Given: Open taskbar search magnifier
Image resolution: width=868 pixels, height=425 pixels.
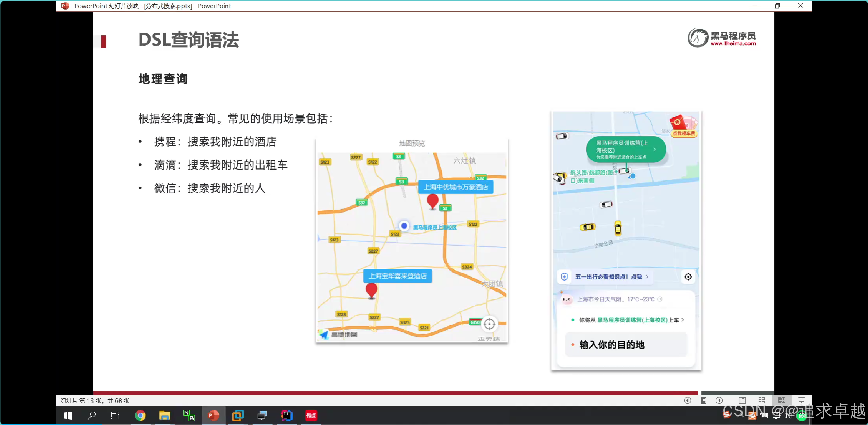Looking at the screenshot, I should coord(92,415).
